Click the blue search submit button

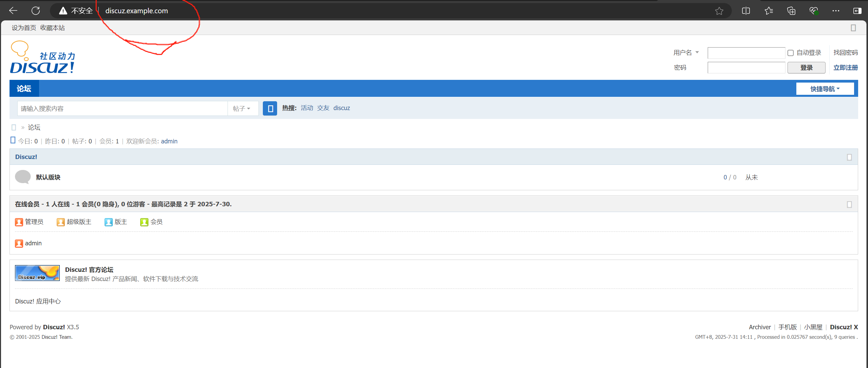(270, 108)
